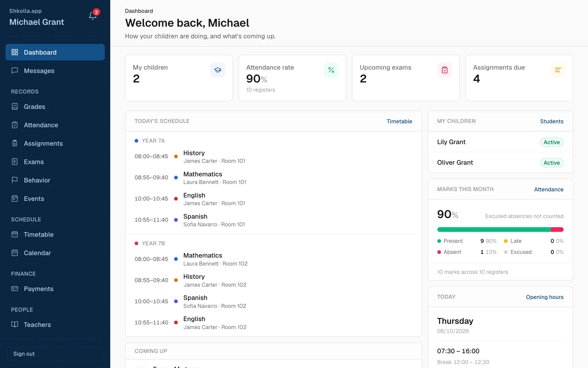Click the Calendar icon under Schedule

(x=15, y=253)
